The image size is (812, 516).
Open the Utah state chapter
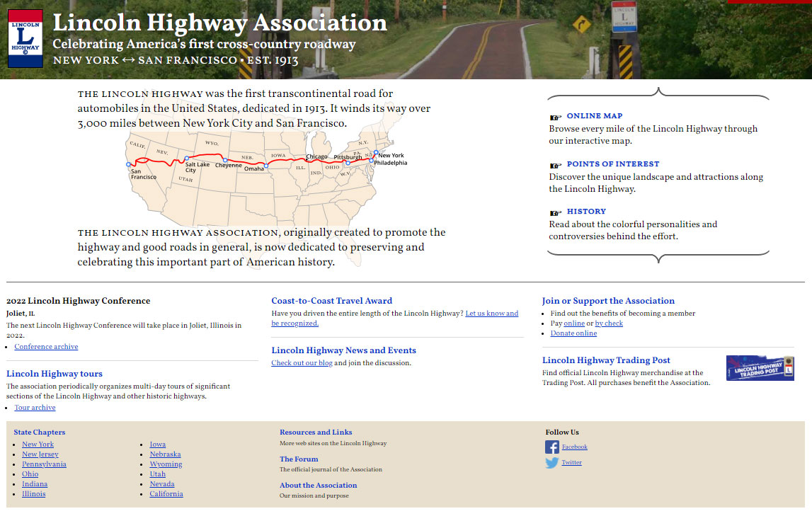coord(157,474)
